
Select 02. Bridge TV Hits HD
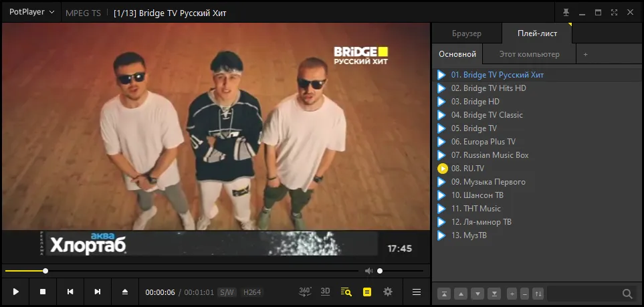click(x=538, y=88)
